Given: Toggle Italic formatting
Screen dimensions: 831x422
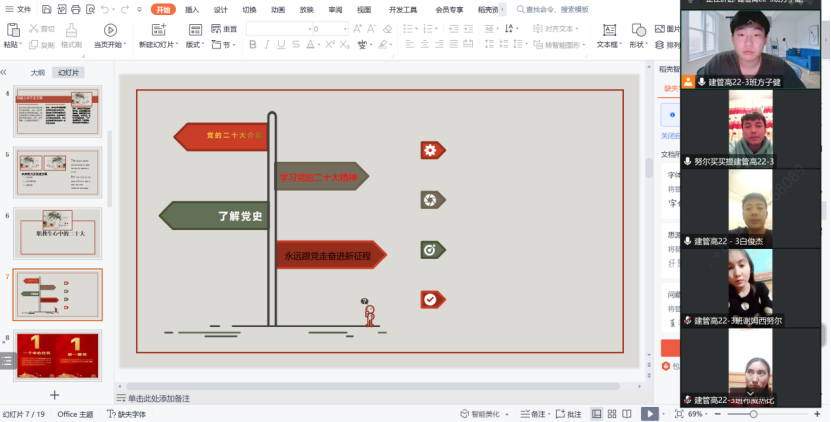Looking at the screenshot, I should 267,45.
